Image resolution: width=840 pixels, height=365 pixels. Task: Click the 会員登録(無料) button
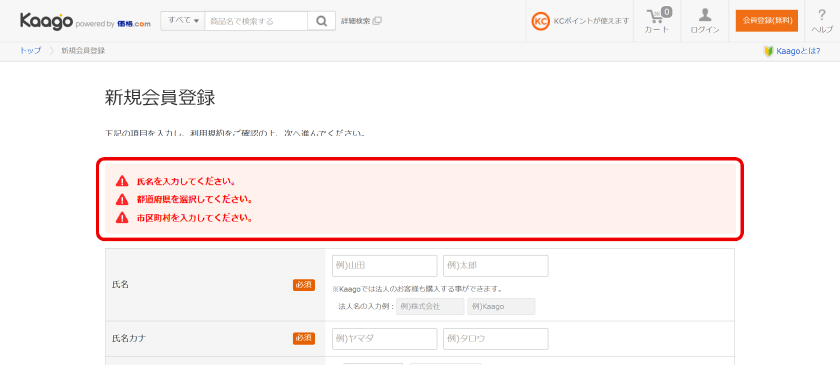767,21
